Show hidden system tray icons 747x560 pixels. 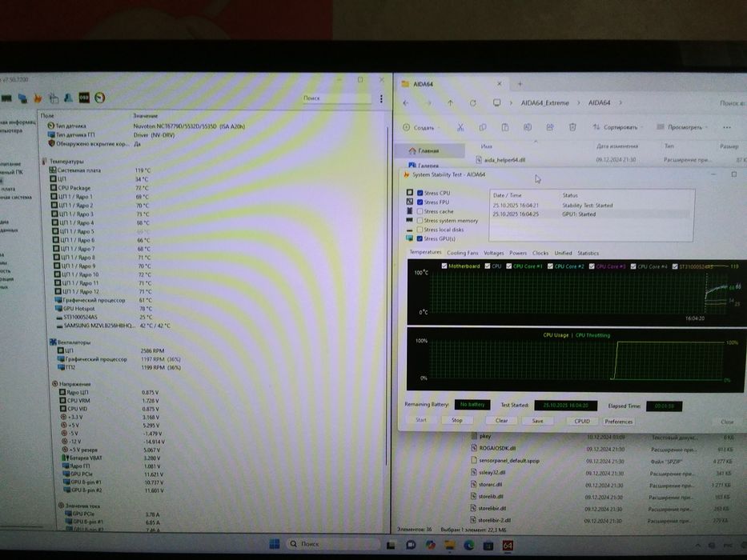[x=697, y=546]
